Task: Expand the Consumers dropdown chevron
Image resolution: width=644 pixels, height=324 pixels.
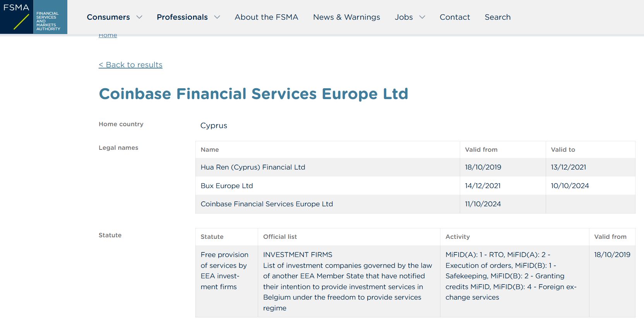Action: point(139,17)
